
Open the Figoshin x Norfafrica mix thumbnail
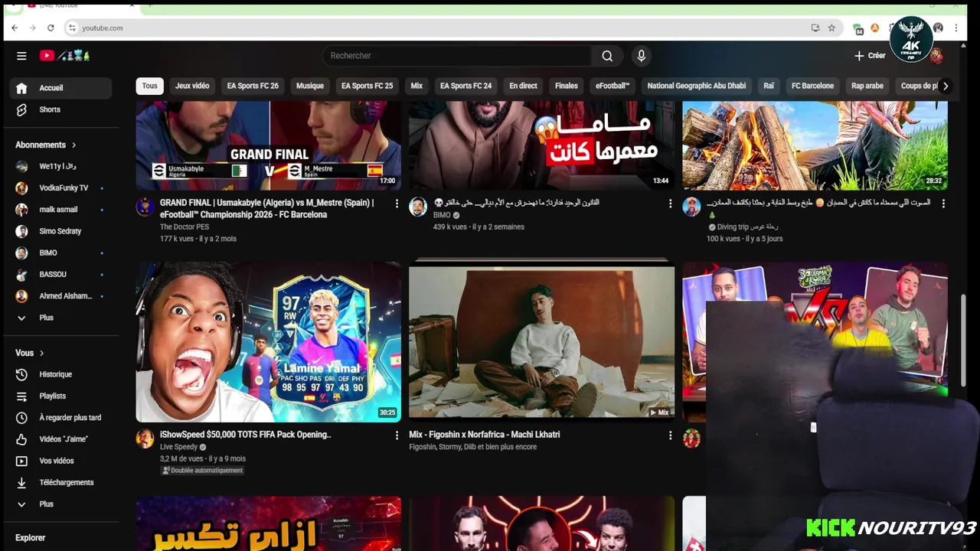(x=542, y=342)
